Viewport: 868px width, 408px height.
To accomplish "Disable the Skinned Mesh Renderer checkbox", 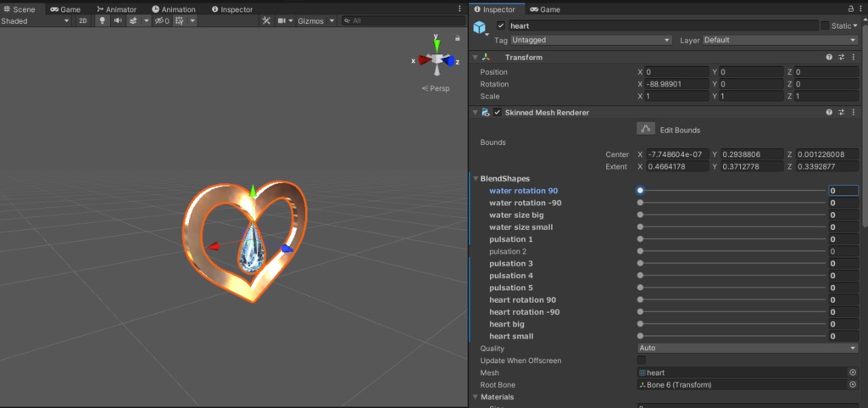I will point(497,112).
